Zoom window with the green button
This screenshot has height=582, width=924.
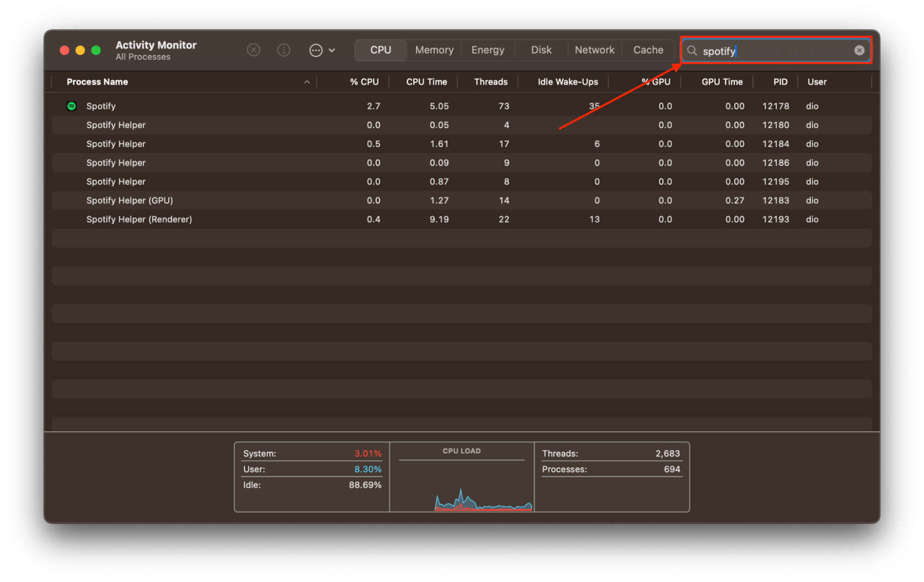(96, 50)
